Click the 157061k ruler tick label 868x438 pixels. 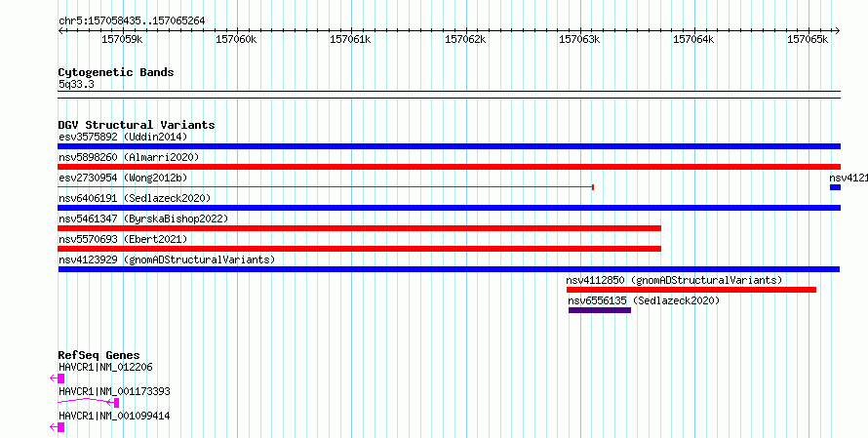[350, 39]
